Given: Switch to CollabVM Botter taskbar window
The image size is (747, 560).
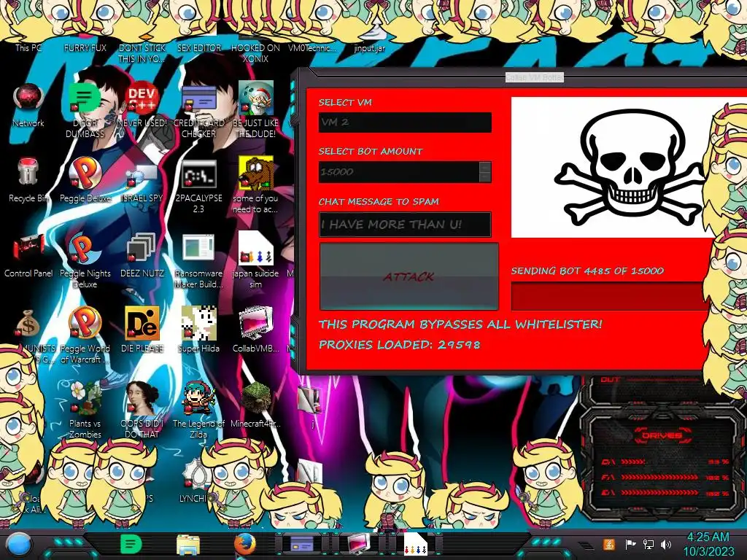Looking at the screenshot, I should [359, 544].
